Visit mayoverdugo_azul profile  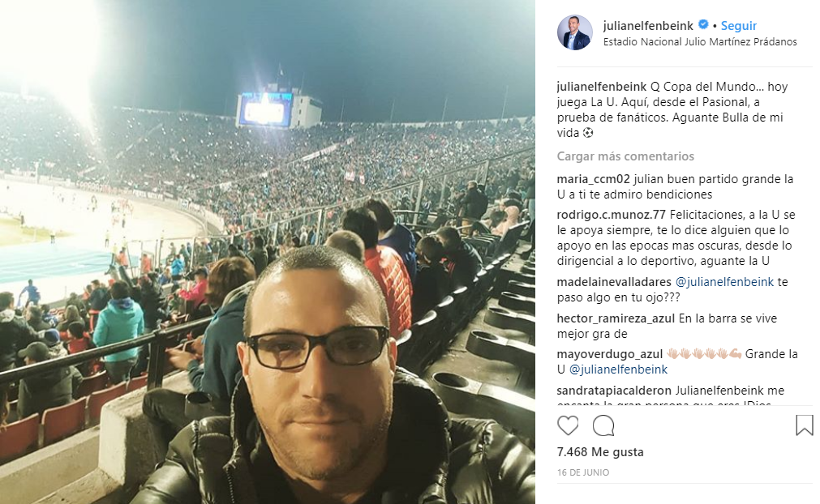(610, 354)
